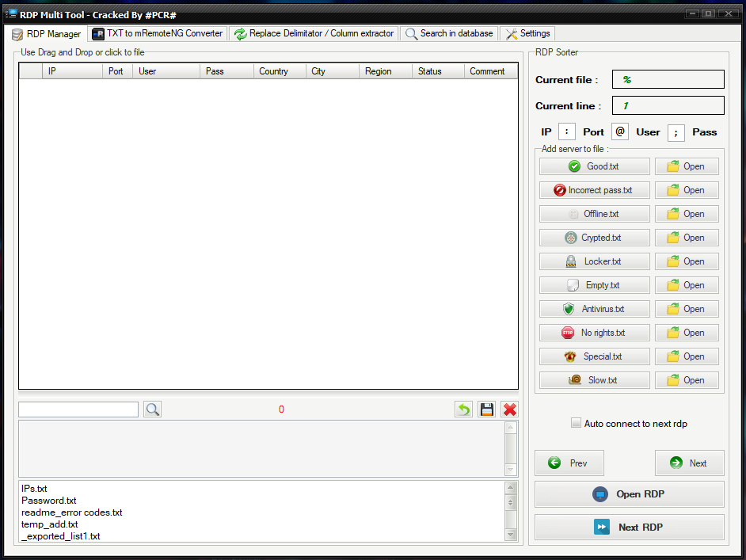Click the green undo arrow icon
746x560 pixels.
(463, 409)
